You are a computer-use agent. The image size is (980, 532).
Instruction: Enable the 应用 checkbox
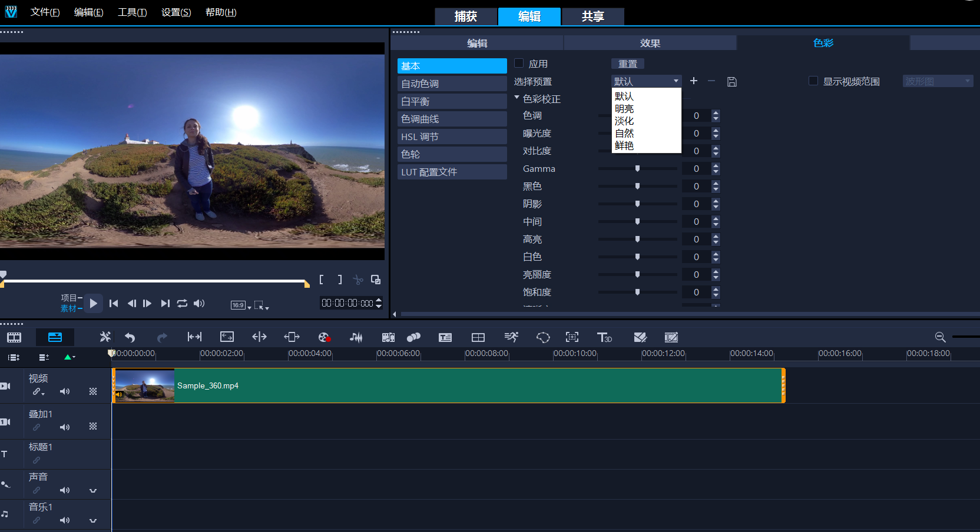[519, 64]
